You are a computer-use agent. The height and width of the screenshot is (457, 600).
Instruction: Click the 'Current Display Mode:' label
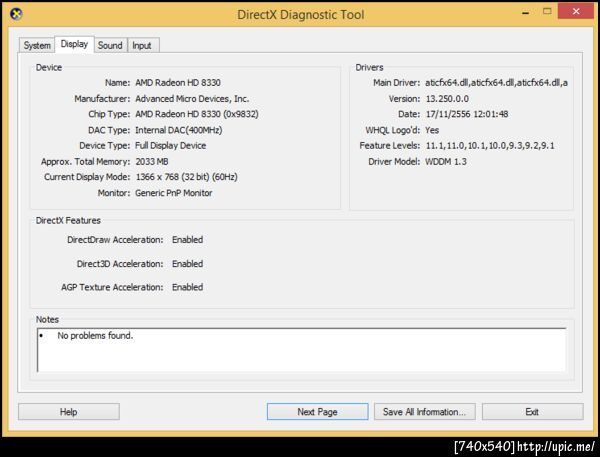tap(87, 177)
